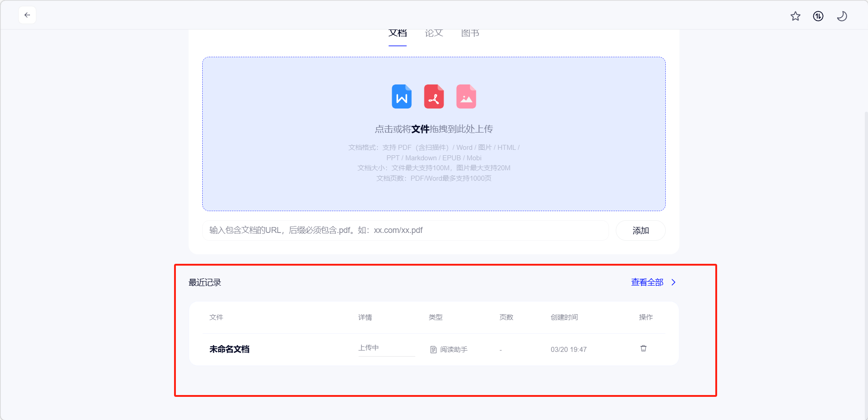
Task: Open the 未命名文档 file entry
Action: pyautogui.click(x=229, y=349)
